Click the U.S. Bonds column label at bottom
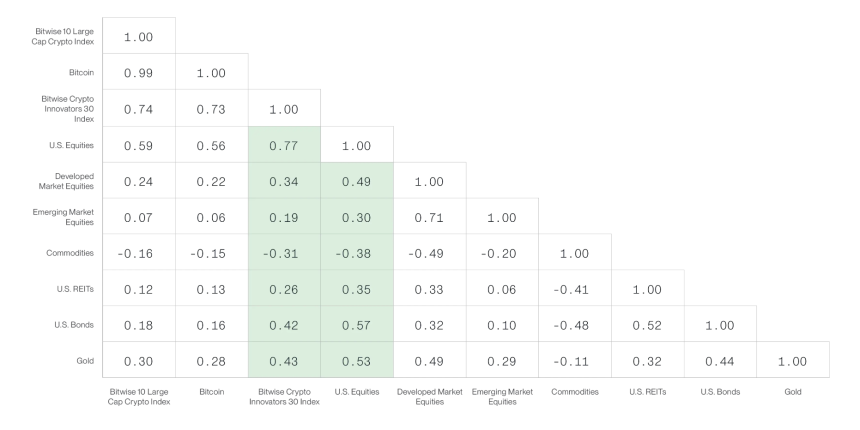The height and width of the screenshot is (430, 860). pyautogui.click(x=720, y=392)
